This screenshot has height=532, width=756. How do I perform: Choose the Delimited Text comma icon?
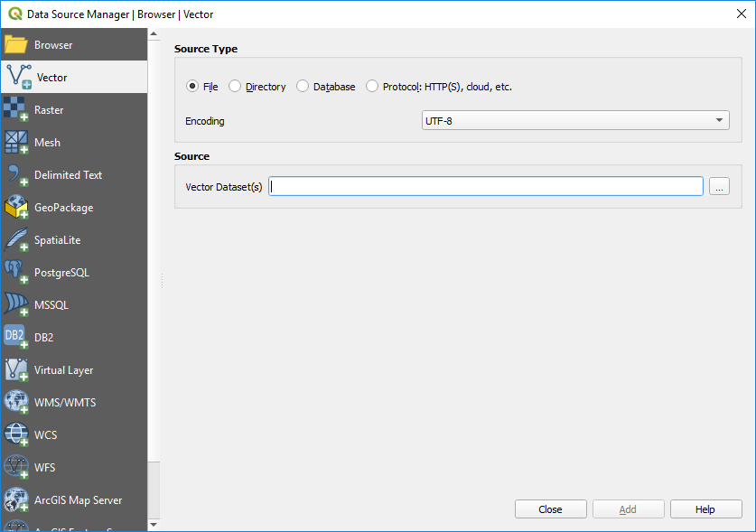tap(16, 174)
